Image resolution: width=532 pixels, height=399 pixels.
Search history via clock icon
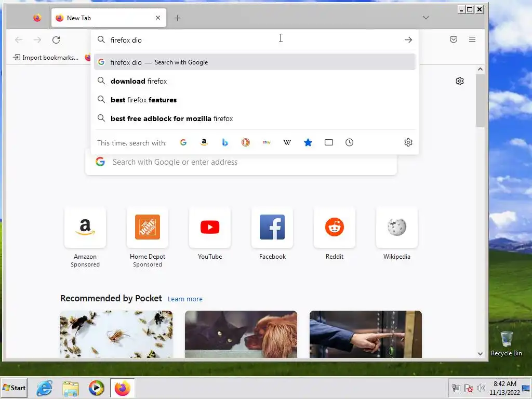coord(350,142)
